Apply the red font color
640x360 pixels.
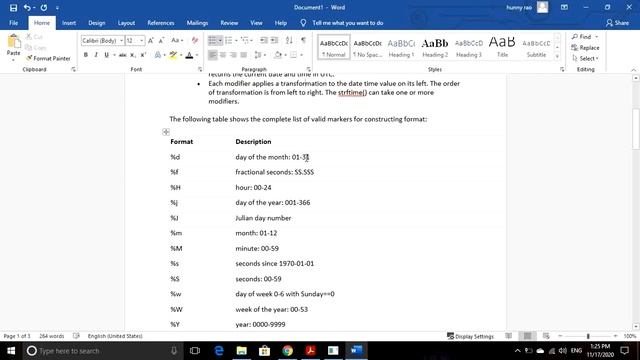tap(189, 55)
